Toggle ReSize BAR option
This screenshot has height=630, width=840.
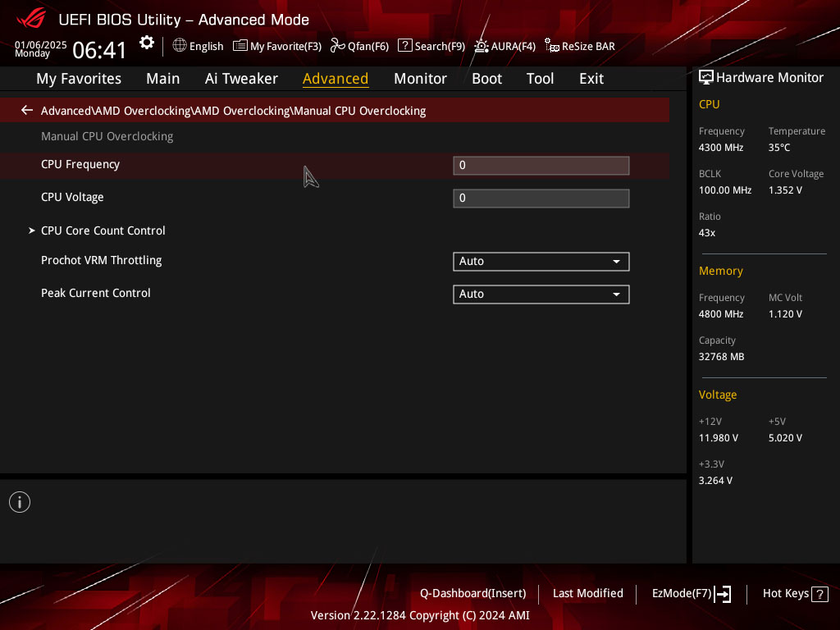(x=580, y=46)
